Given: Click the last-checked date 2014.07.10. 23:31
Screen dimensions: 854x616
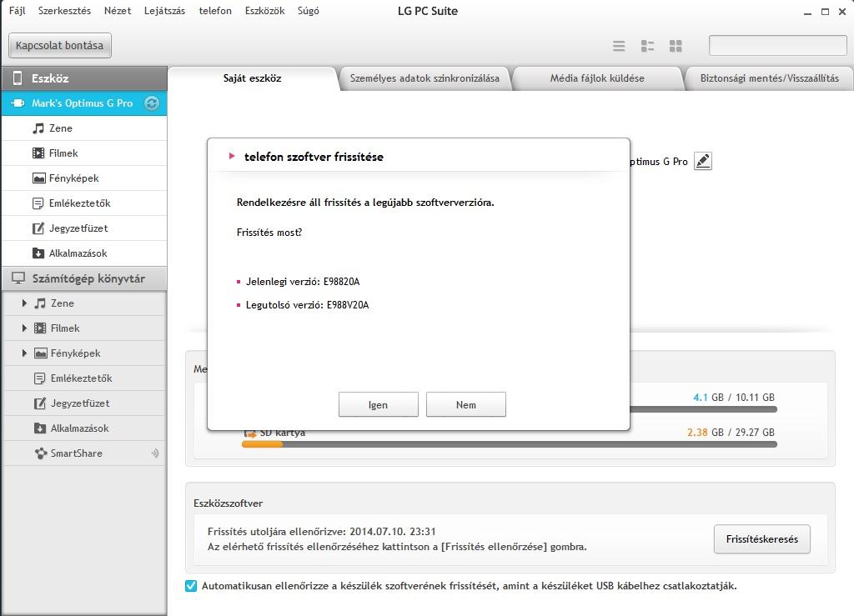Looking at the screenshot, I should click(393, 532).
